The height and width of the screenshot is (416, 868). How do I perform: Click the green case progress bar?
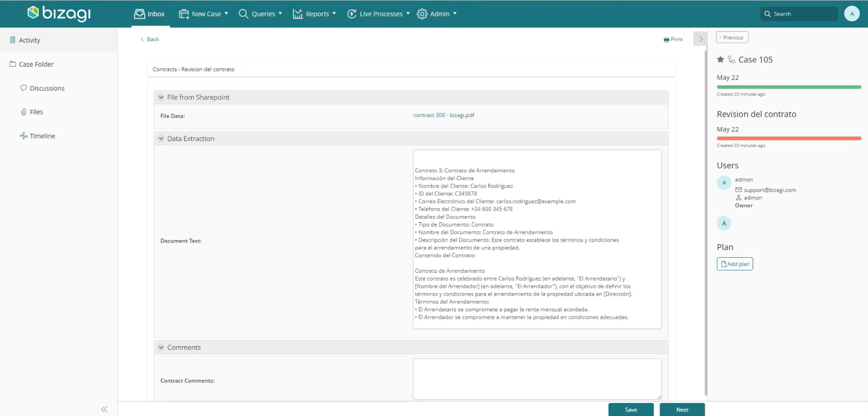click(789, 87)
